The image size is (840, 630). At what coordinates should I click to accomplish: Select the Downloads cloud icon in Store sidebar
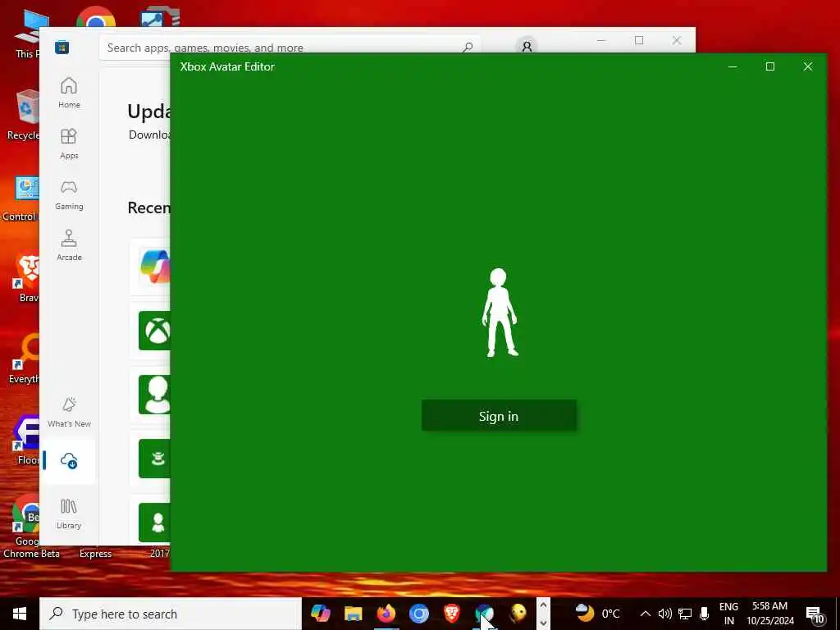click(x=69, y=460)
